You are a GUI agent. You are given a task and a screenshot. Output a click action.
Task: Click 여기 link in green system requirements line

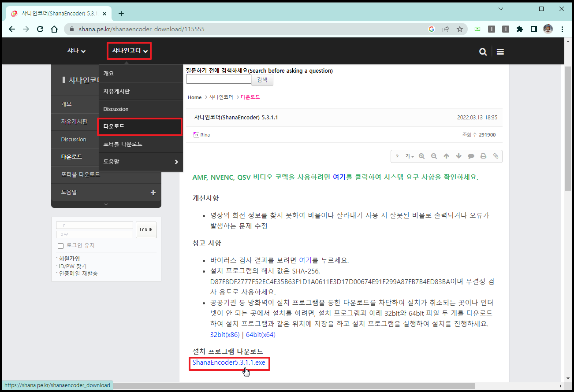tap(339, 177)
